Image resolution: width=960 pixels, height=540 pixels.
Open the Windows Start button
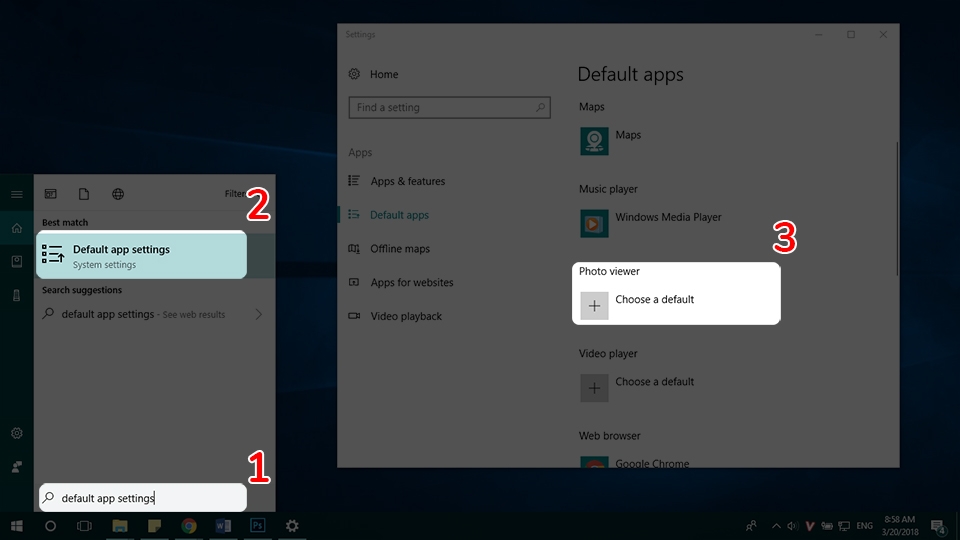click(17, 526)
